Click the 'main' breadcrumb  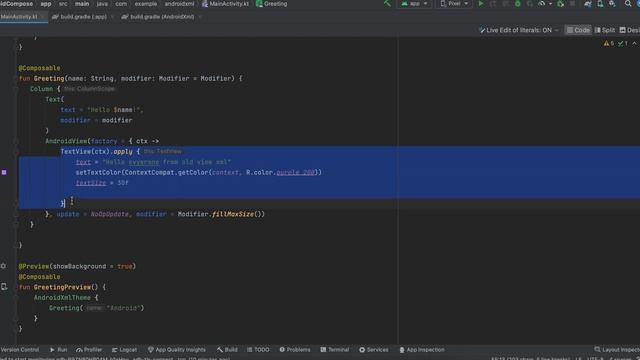coord(82,4)
